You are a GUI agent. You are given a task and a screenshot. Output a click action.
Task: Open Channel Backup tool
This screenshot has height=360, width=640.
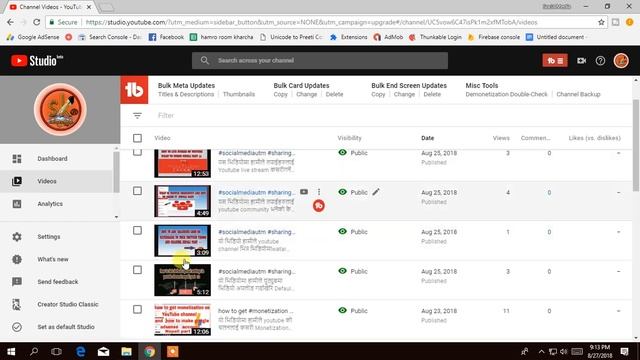(x=578, y=94)
